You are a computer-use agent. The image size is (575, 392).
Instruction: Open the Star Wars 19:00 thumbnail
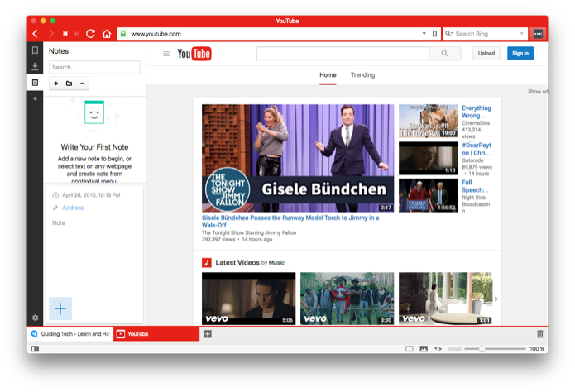[429, 121]
